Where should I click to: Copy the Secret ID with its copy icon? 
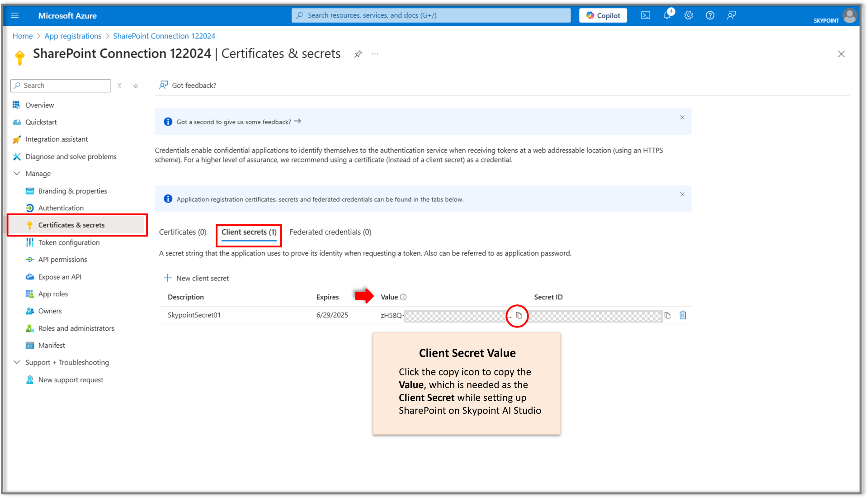pyautogui.click(x=668, y=315)
